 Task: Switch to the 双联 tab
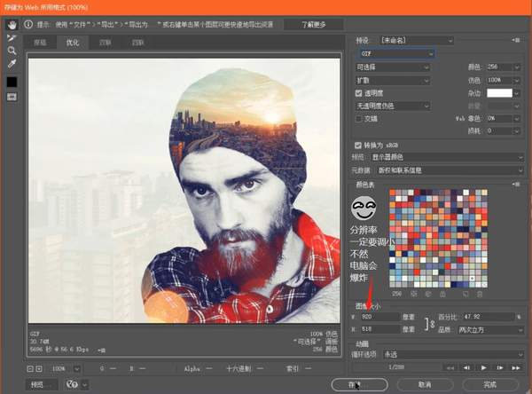106,42
